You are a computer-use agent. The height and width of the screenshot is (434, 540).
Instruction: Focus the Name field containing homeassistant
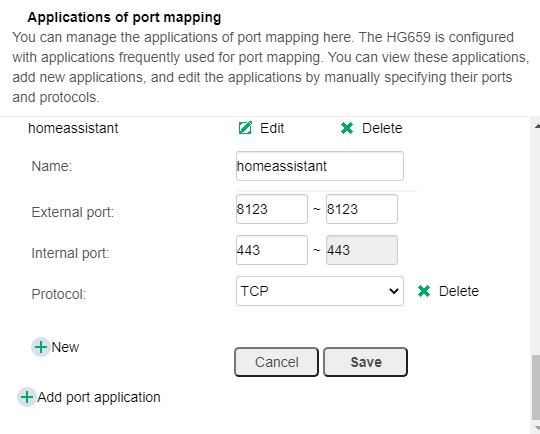click(320, 166)
